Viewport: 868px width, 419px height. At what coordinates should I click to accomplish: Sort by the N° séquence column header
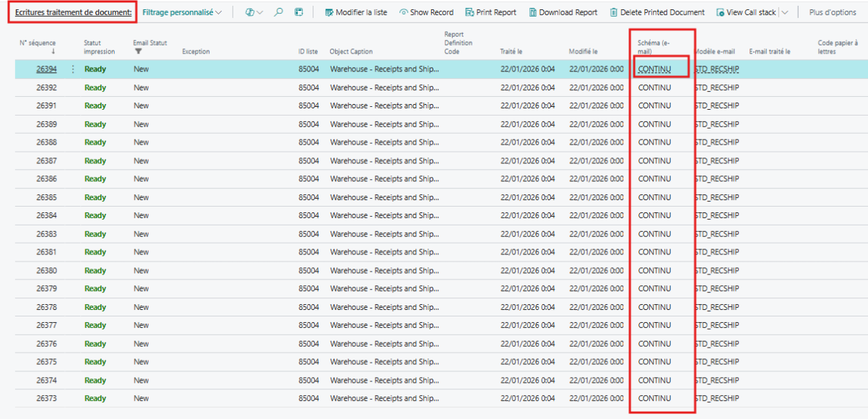[38, 43]
